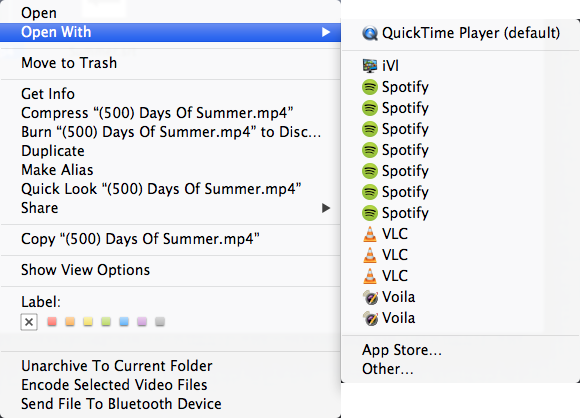Apply the purple label color
Image resolution: width=580 pixels, height=418 pixels.
tap(142, 321)
